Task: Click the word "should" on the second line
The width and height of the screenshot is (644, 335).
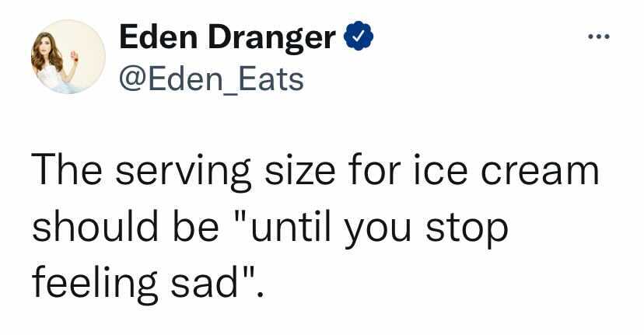Action: coord(95,226)
